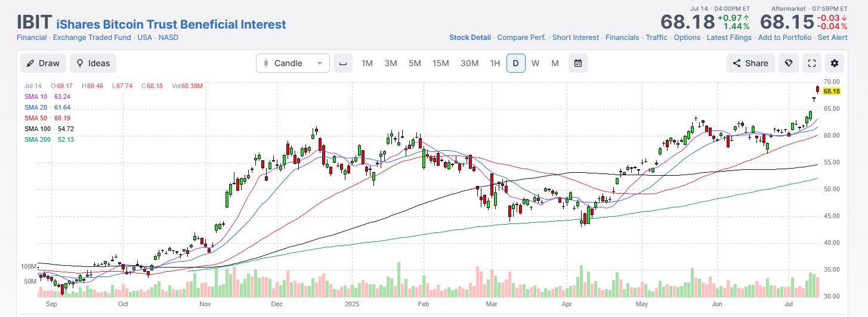Viewport: 868px width, 317px height.
Task: Click the 70.00 label on price axis
Action: click(x=832, y=82)
